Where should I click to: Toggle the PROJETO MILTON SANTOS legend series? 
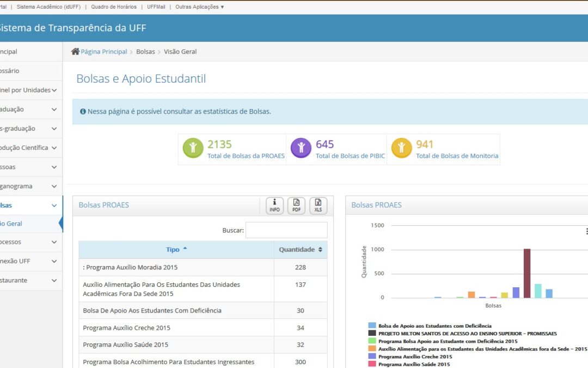coord(467,333)
